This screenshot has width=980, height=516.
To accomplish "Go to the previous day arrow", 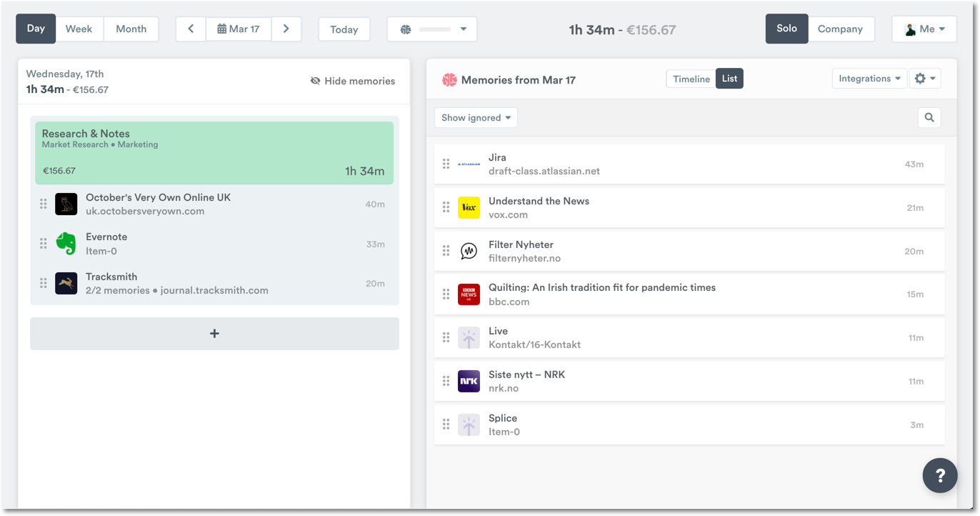I will (191, 29).
